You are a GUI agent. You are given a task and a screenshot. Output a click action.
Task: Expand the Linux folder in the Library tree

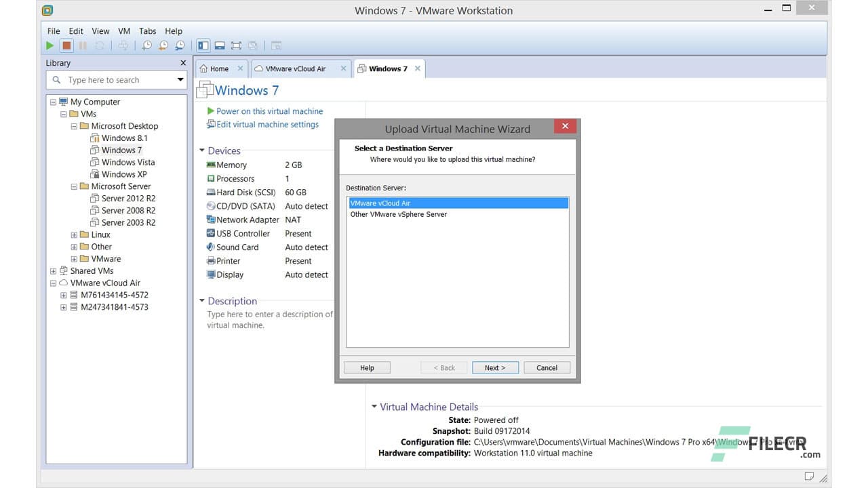tap(73, 235)
